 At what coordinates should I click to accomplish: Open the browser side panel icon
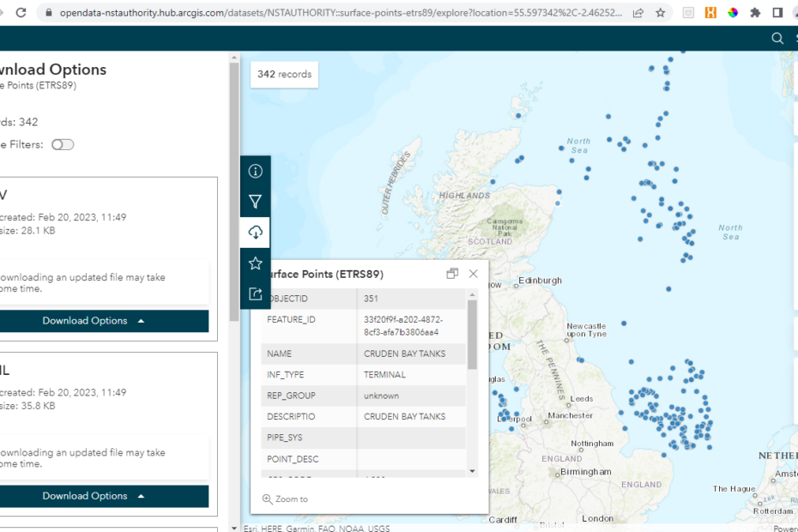[776, 14]
